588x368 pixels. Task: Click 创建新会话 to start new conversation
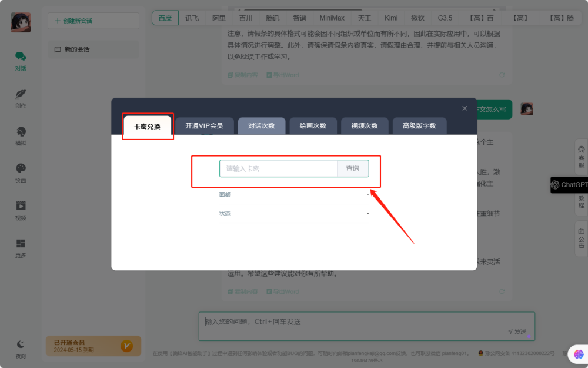pyautogui.click(x=93, y=21)
